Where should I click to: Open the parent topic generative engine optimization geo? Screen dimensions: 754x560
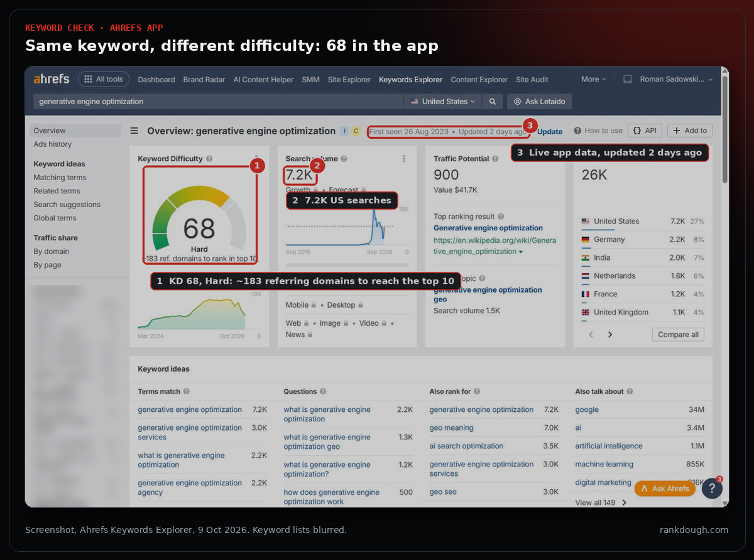(x=488, y=294)
